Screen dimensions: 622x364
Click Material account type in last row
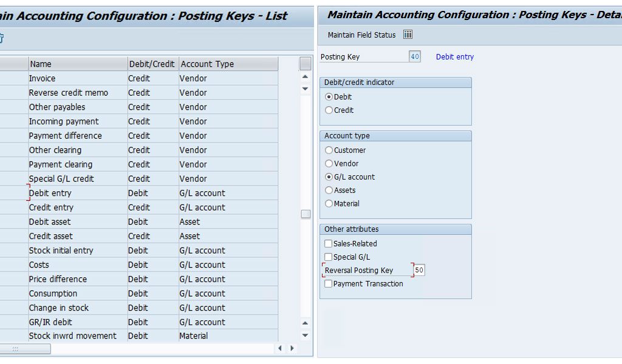click(194, 336)
